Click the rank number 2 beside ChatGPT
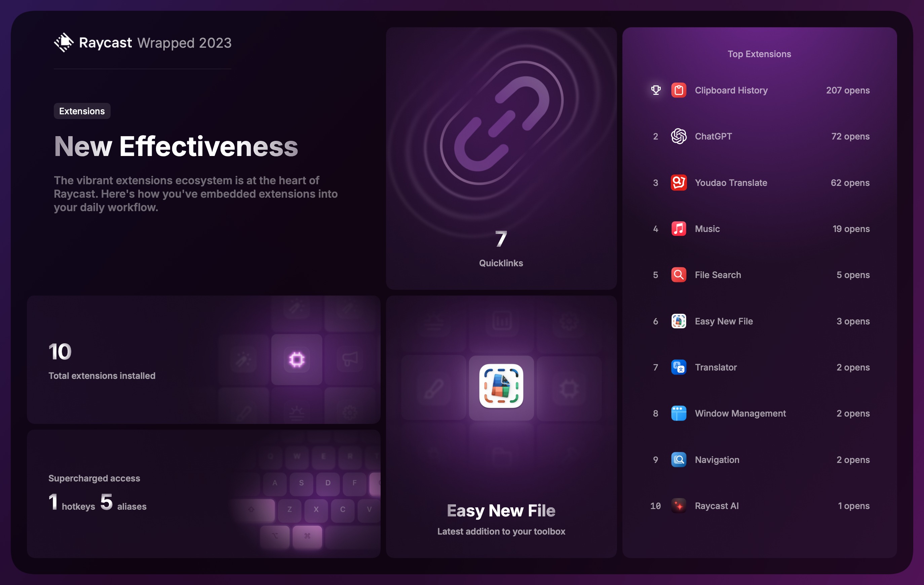 click(655, 136)
